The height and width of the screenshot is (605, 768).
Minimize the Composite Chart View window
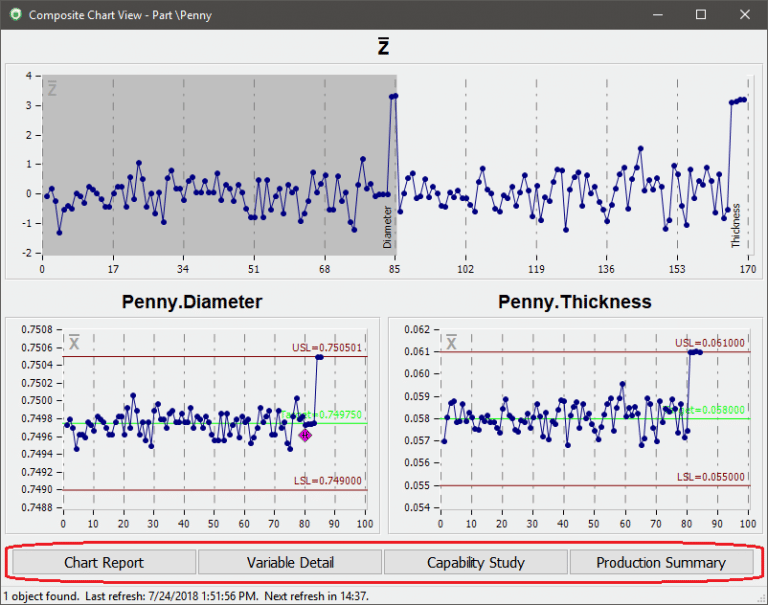pos(656,15)
